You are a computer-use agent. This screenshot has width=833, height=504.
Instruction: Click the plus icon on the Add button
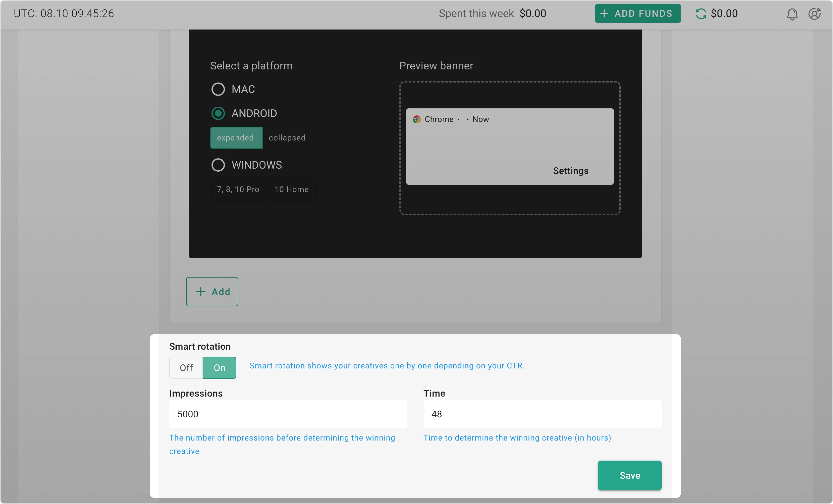coord(200,292)
